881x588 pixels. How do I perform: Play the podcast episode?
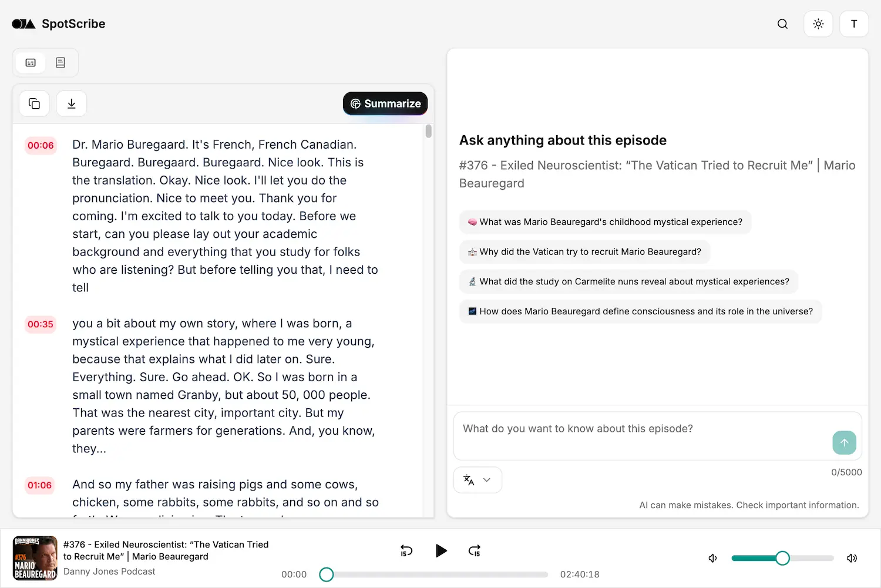click(441, 551)
